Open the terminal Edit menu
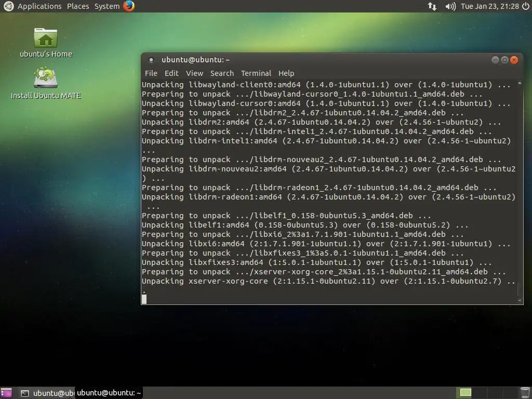Viewport: 532px width, 399px height. pyautogui.click(x=171, y=73)
